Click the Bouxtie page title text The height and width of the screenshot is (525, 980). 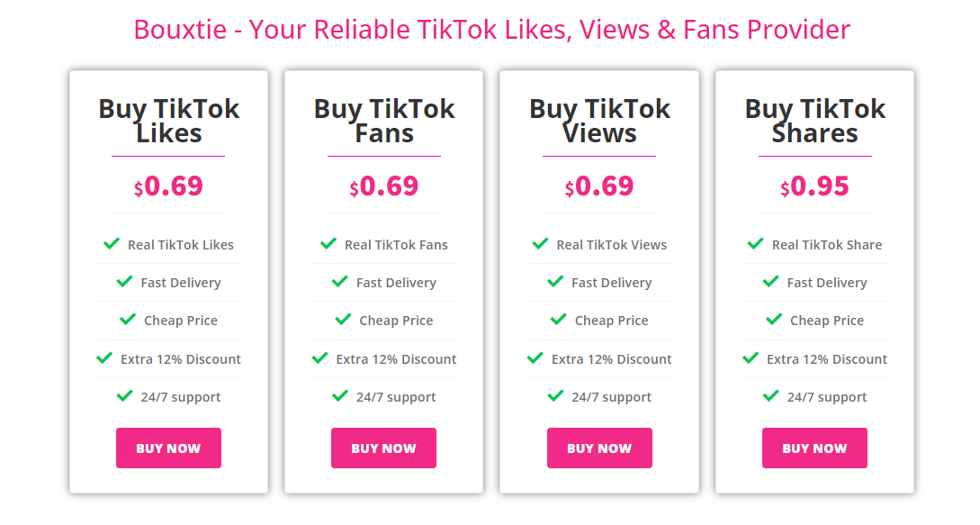click(492, 30)
